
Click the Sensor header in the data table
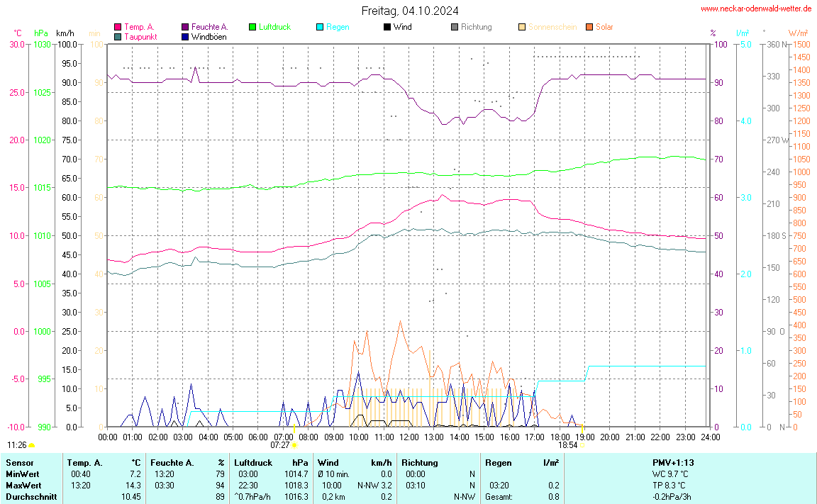click(19, 462)
